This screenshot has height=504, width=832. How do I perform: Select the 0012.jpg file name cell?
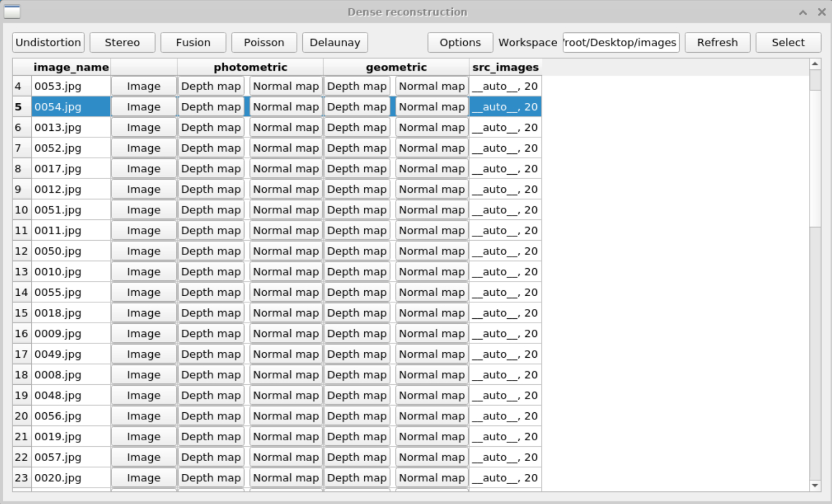71,189
